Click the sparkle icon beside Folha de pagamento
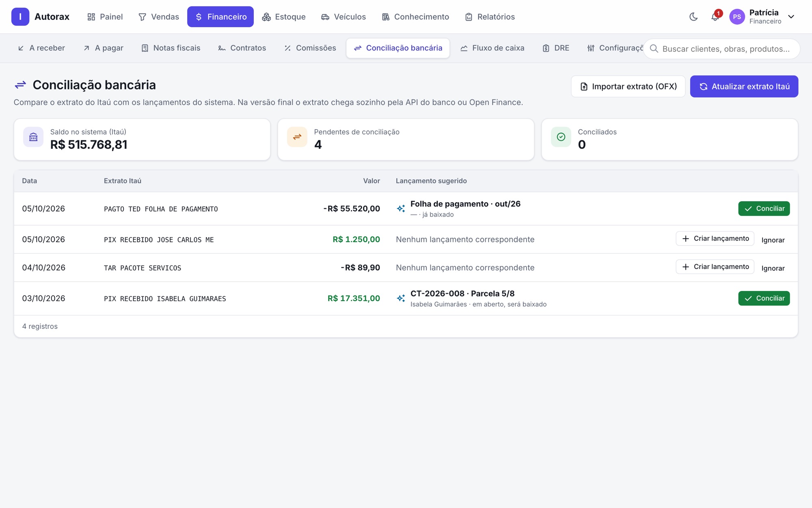 pyautogui.click(x=401, y=208)
